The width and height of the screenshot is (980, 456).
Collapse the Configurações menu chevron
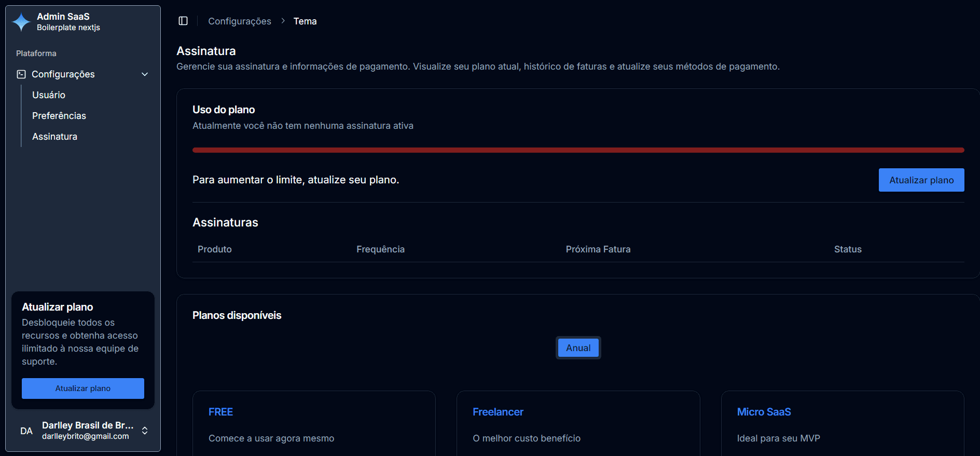(x=145, y=74)
